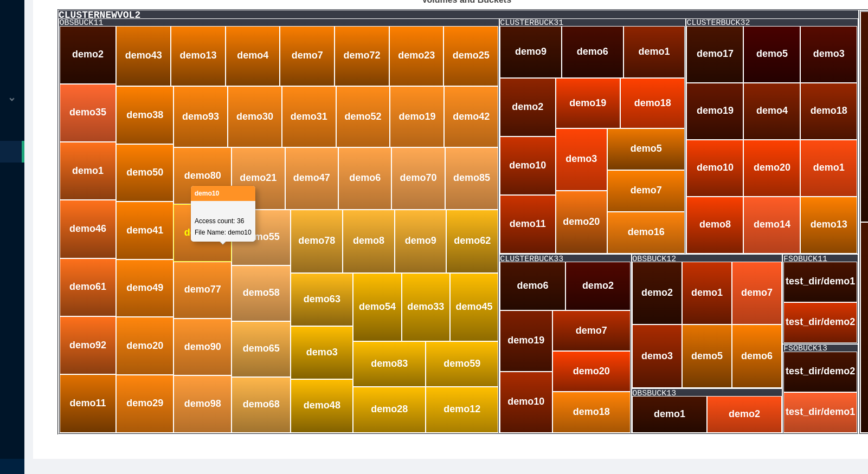Select the demo98 tile
Image resolution: width=868 pixels, height=474 pixels.
[x=202, y=404]
